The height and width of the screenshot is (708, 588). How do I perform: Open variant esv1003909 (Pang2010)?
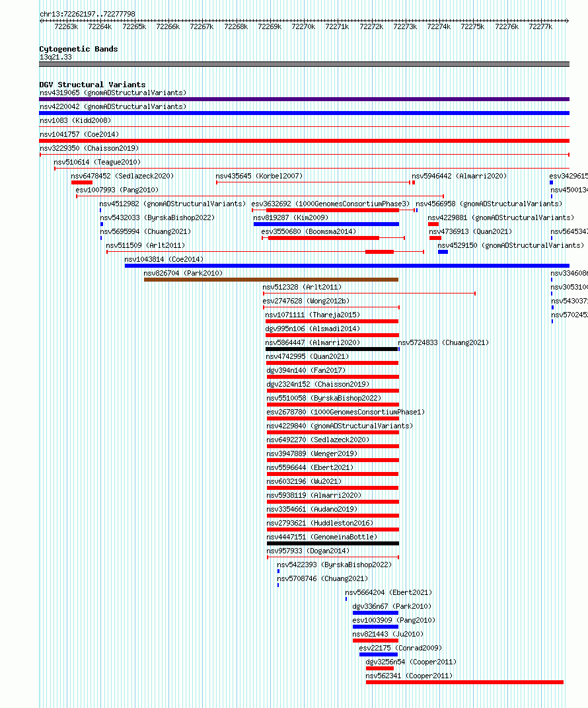[x=394, y=620]
